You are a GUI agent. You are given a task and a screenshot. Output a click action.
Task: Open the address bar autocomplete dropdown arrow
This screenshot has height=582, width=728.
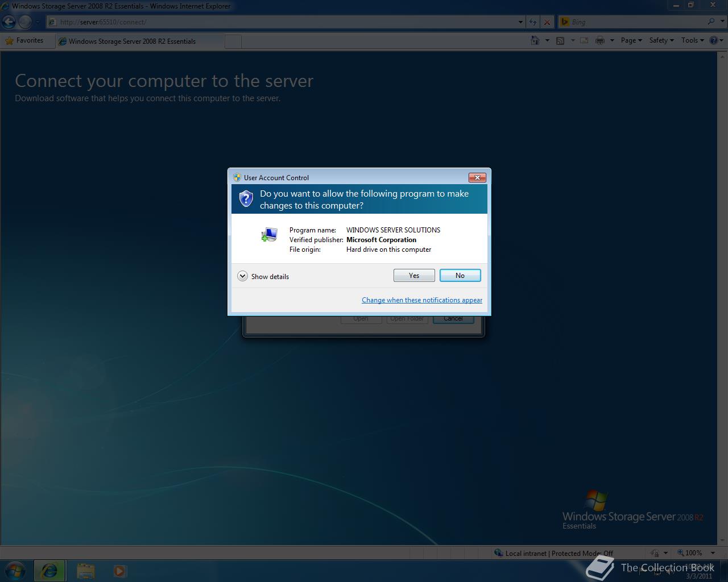tap(520, 22)
